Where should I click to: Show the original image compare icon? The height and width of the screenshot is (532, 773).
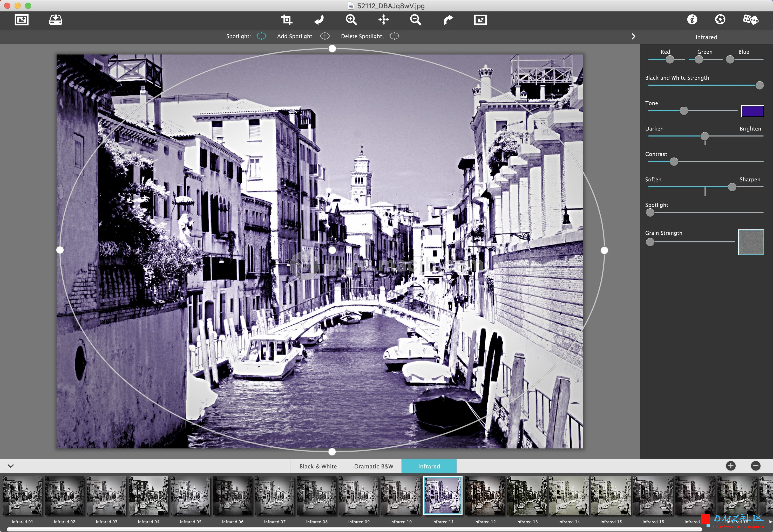pyautogui.click(x=480, y=20)
